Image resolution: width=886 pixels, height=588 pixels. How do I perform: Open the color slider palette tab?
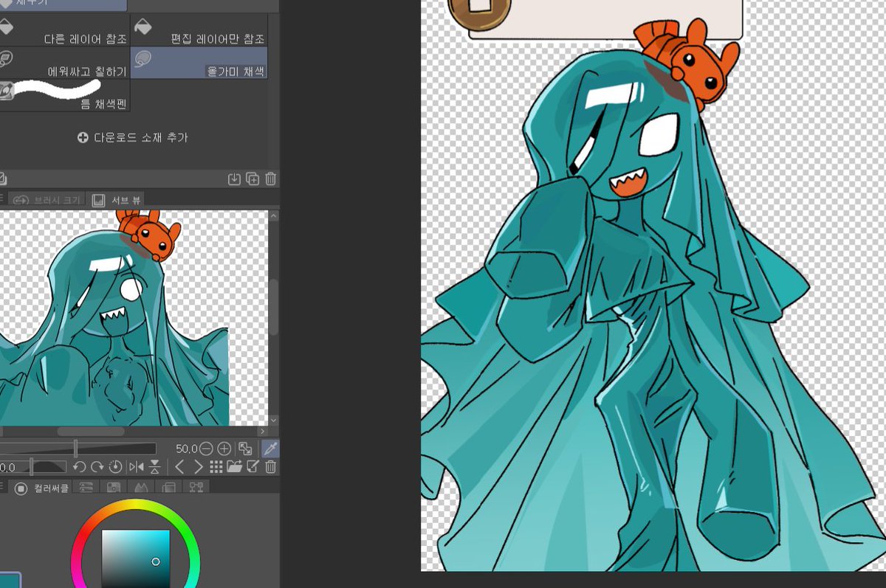[86, 488]
